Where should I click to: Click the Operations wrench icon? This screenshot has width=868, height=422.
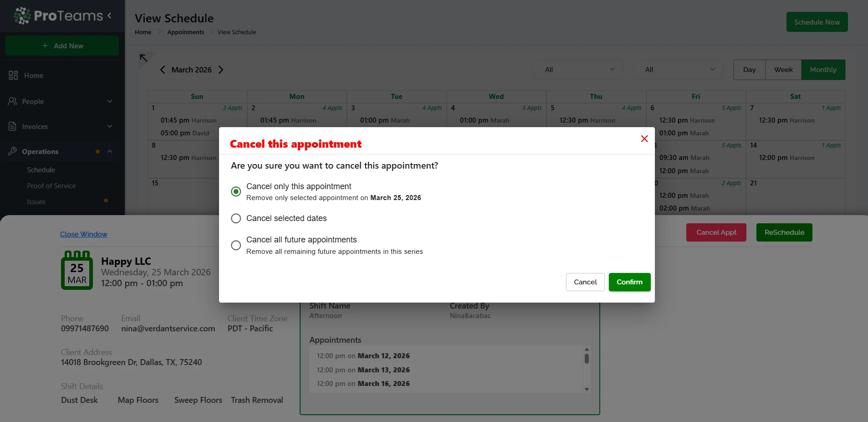[x=13, y=151]
